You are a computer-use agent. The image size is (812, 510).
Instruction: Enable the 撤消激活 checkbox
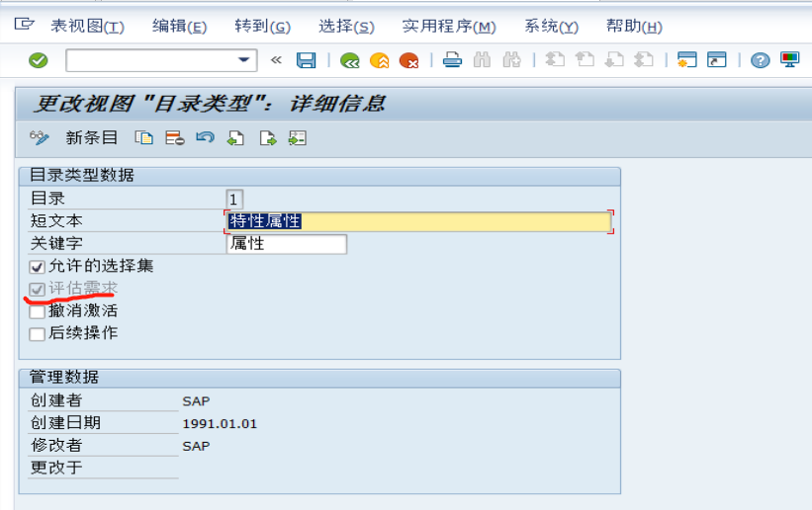pos(37,311)
